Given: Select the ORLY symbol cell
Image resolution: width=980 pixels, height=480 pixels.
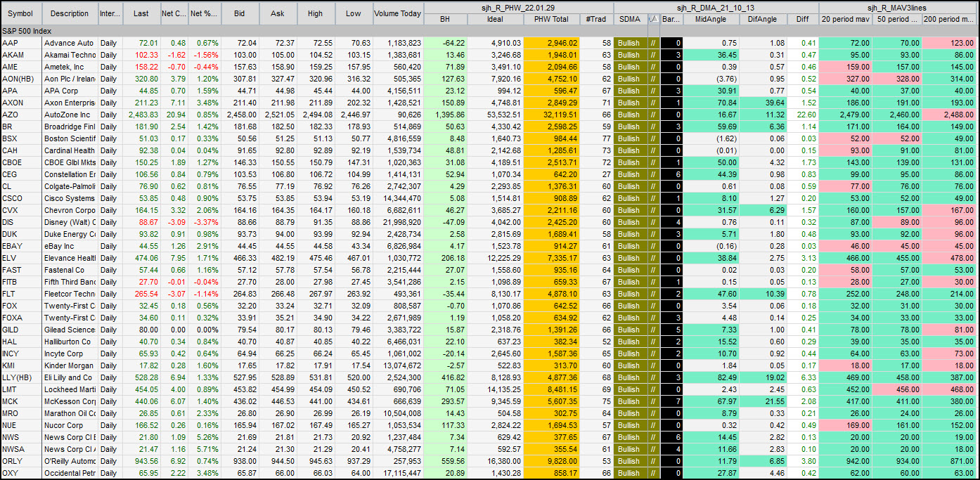Looking at the screenshot, I should tap(21, 462).
